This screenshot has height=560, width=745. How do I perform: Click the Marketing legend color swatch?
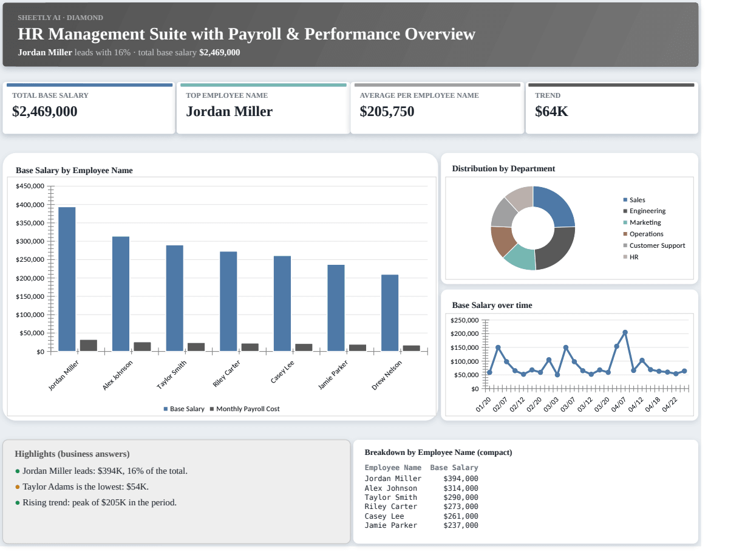[625, 222]
